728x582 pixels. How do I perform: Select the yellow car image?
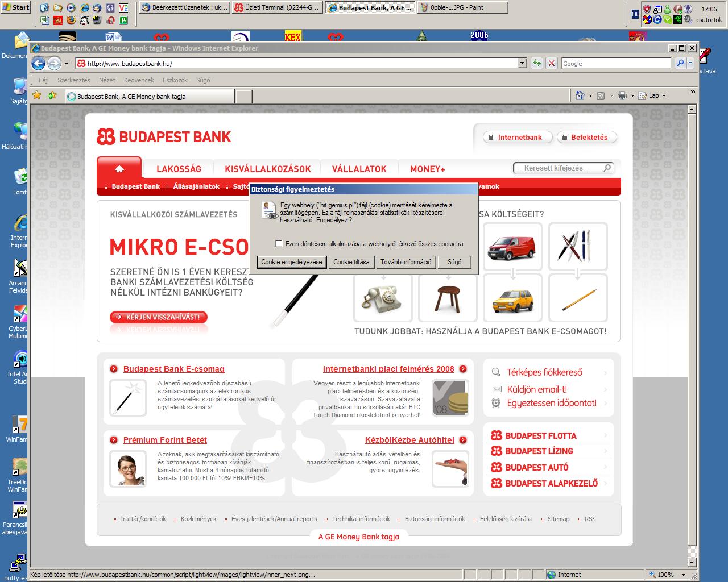(x=513, y=298)
